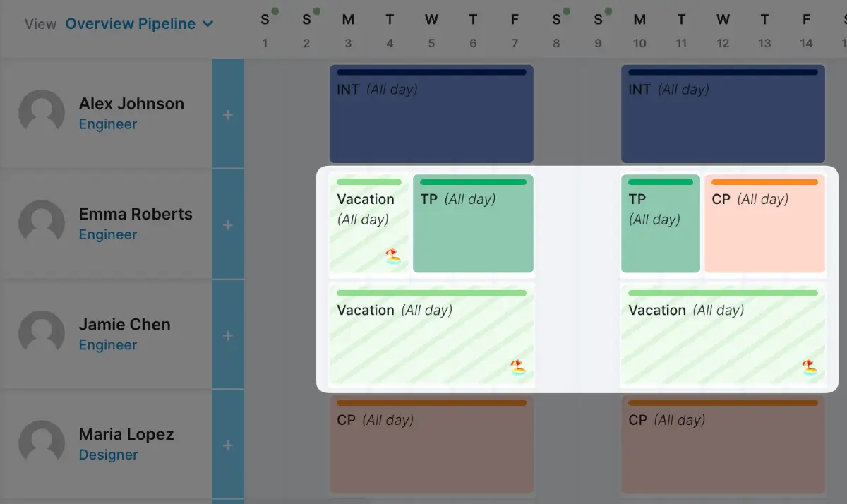This screenshot has height=504, width=847.
Task: Add a booking for Maria Lopez
Action: click(228, 445)
